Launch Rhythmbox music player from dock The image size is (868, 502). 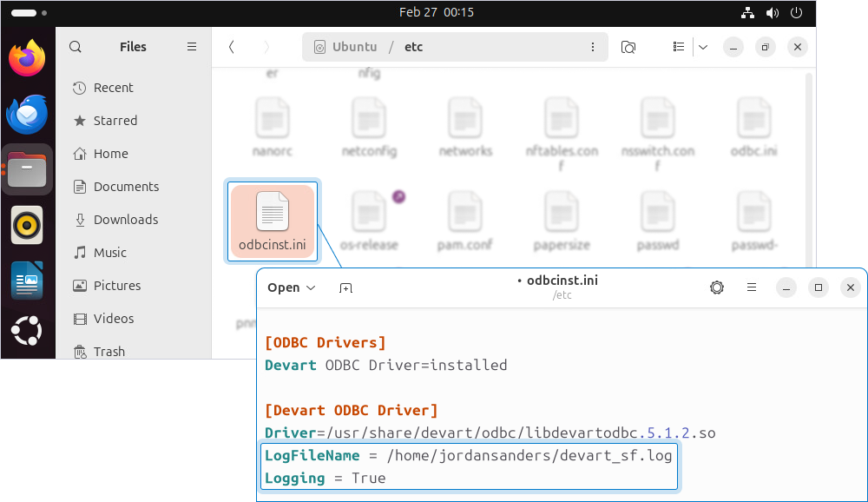coord(27,225)
